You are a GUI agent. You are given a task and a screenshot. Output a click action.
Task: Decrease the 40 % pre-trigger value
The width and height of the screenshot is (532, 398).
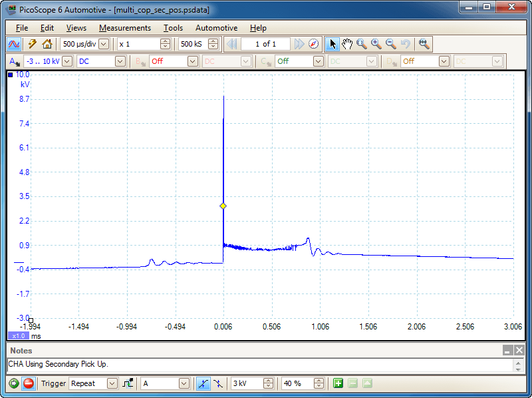click(x=319, y=386)
